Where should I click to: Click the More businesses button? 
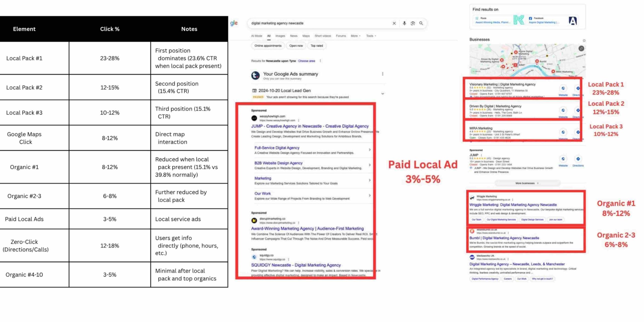pyautogui.click(x=527, y=183)
